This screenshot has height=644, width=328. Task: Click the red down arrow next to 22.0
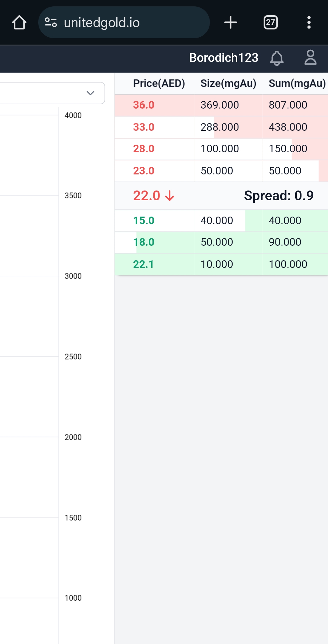pos(169,196)
